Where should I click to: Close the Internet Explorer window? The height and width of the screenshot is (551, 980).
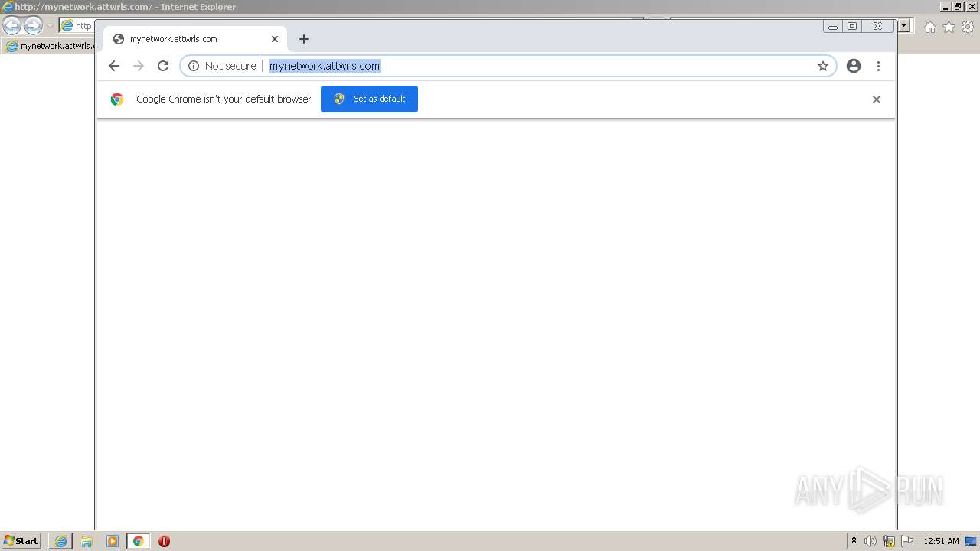coord(971,6)
